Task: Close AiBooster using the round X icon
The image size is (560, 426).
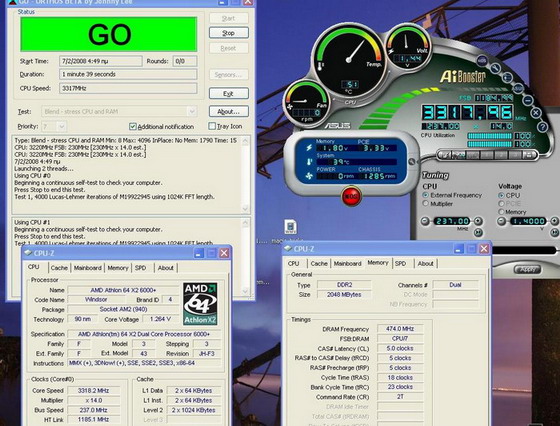Action: click(x=536, y=113)
